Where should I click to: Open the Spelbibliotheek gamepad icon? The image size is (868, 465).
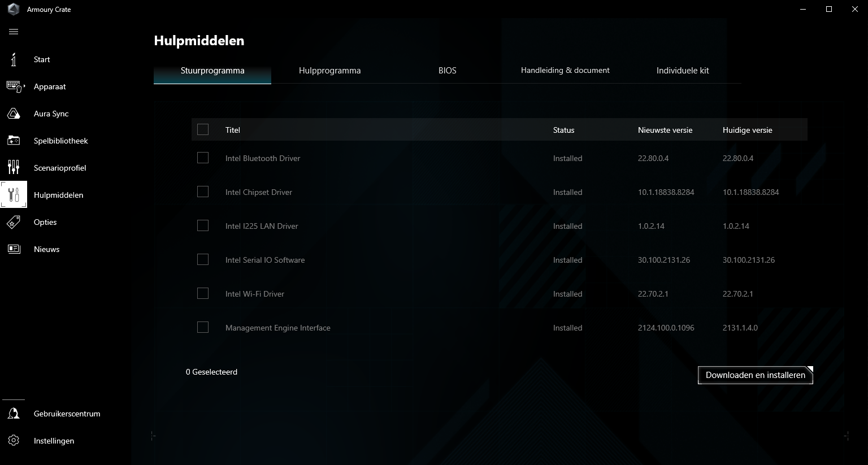(14, 141)
